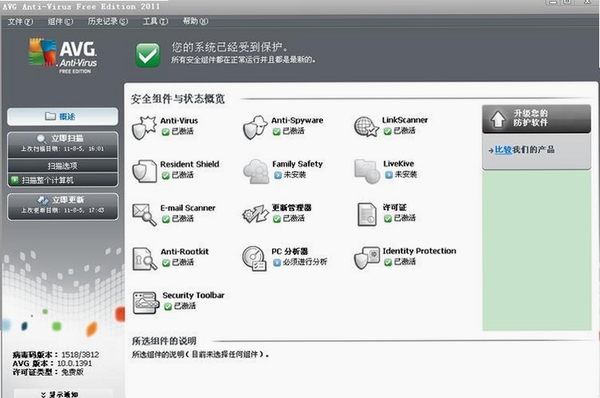Open the 工具 menu
600x398 pixels.
click(x=155, y=21)
